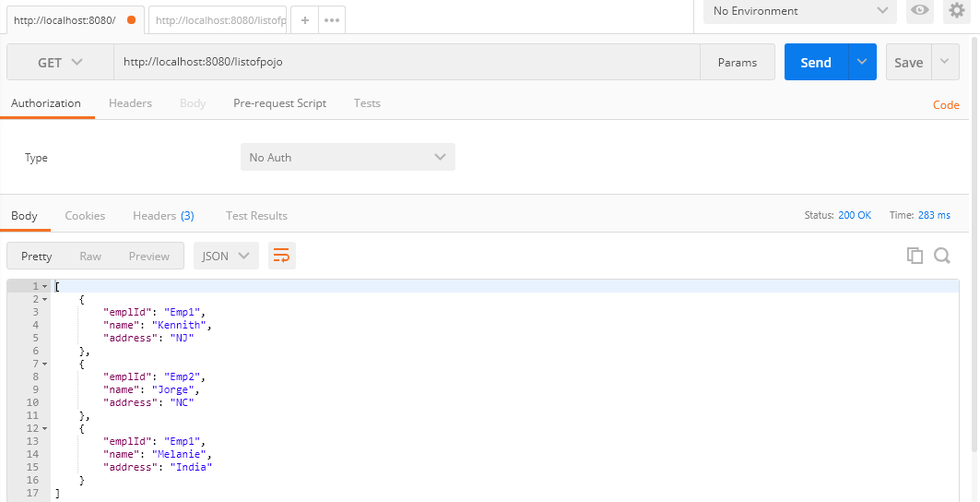
Task: Open No Environment dropdown
Action: [x=800, y=11]
